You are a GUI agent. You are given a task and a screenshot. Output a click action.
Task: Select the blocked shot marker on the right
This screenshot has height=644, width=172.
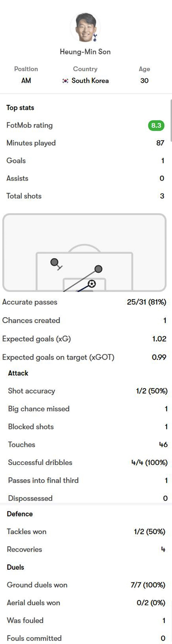point(98,269)
